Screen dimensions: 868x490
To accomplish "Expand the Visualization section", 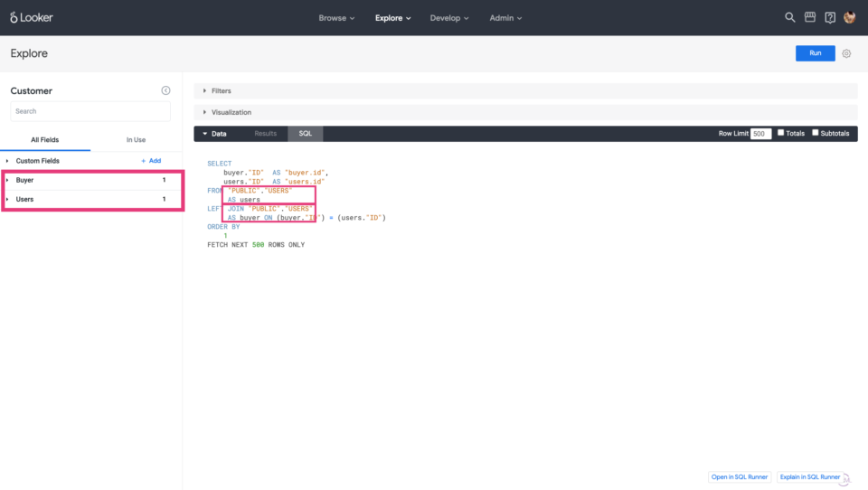I will [x=231, y=112].
